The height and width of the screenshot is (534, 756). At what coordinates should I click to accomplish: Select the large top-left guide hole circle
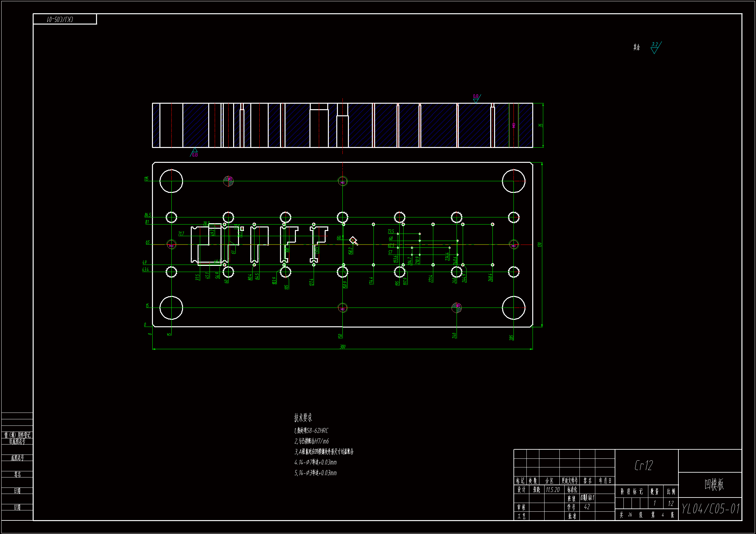point(171,181)
